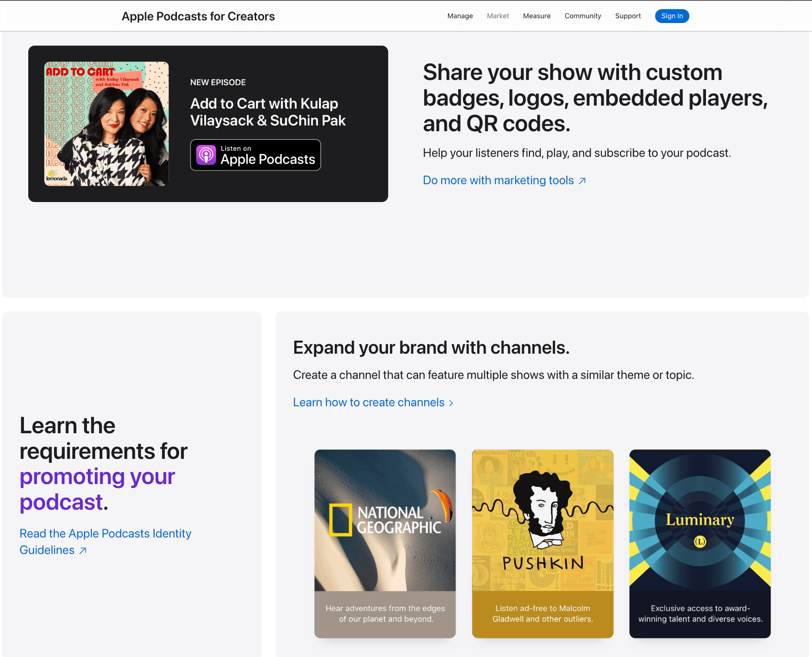
Task: Click the arrow icon after Identity Guidelines
Action: (83, 551)
